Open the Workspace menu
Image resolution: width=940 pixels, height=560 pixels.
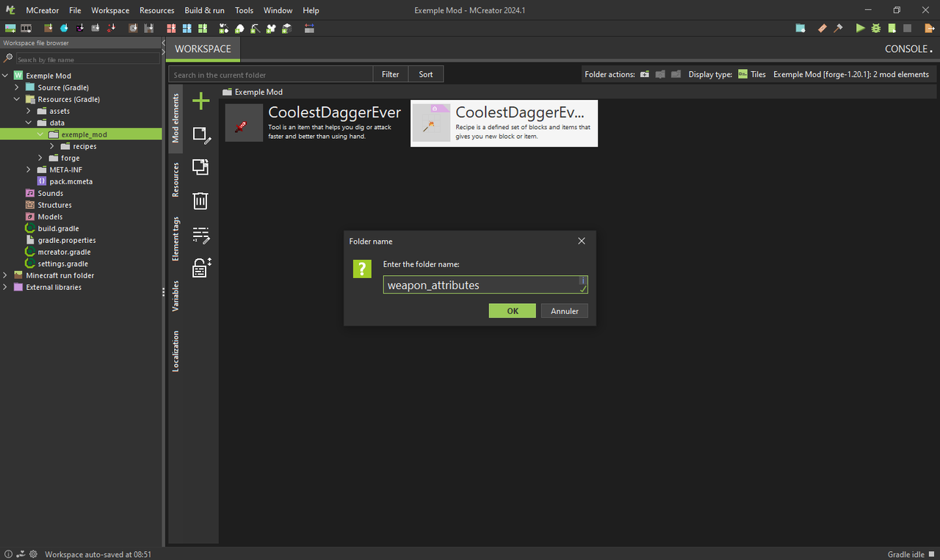pyautogui.click(x=110, y=10)
